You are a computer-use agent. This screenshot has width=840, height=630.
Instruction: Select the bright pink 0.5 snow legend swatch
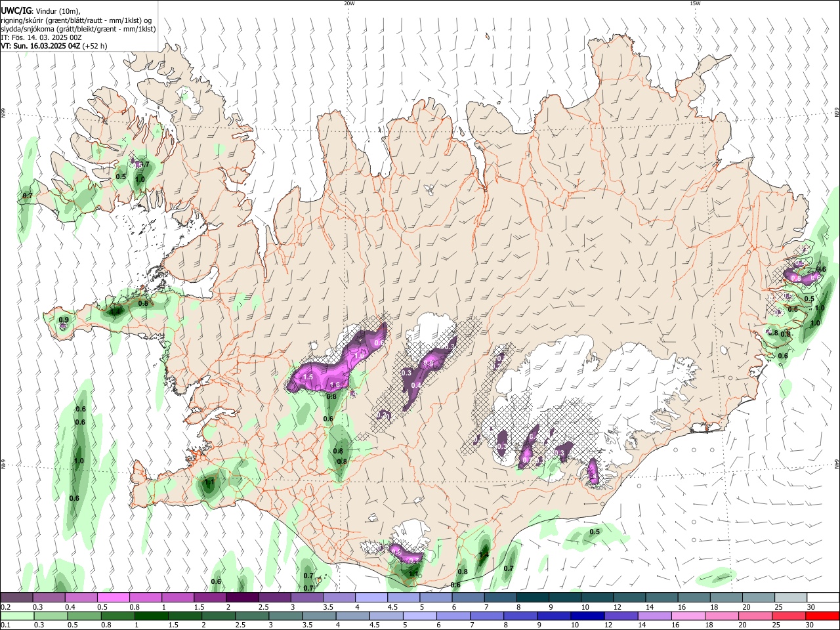(114, 597)
